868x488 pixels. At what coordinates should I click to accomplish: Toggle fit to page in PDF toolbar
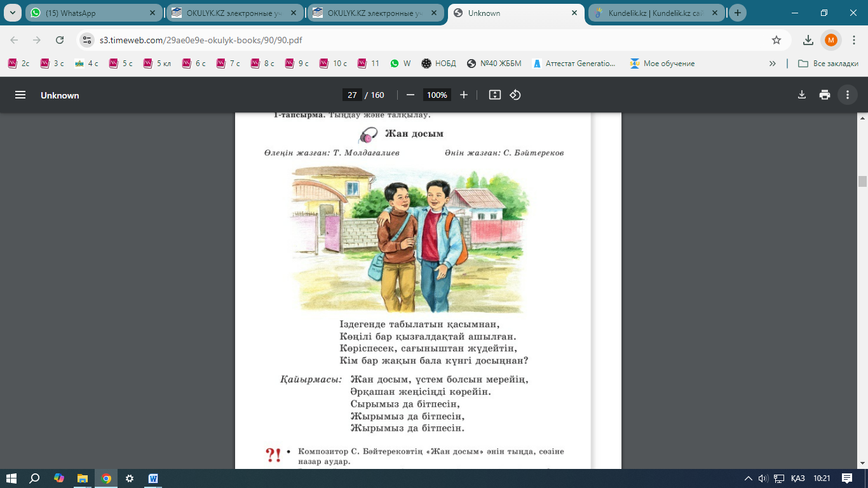point(495,95)
